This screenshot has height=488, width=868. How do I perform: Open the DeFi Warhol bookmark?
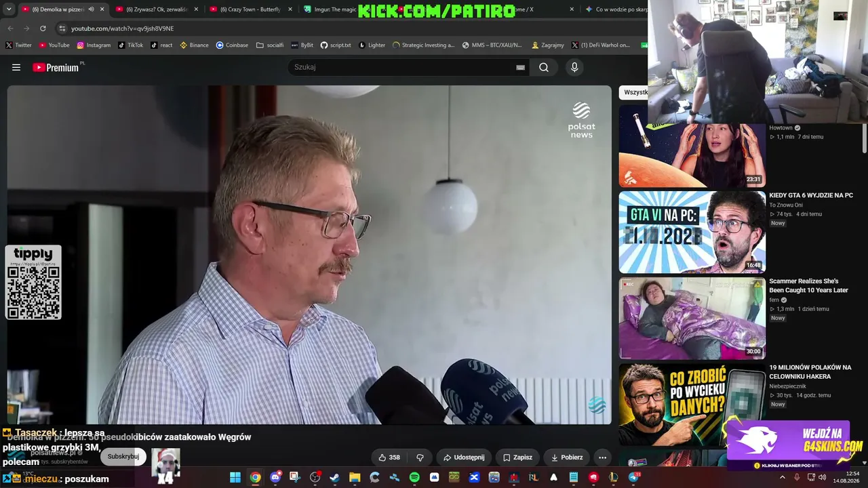pos(601,45)
